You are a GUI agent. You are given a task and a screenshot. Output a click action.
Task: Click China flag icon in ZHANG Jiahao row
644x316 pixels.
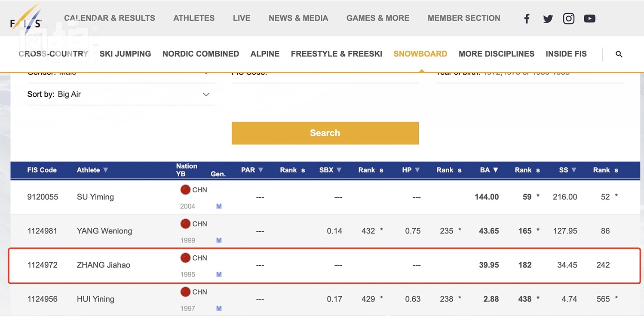pos(185,258)
